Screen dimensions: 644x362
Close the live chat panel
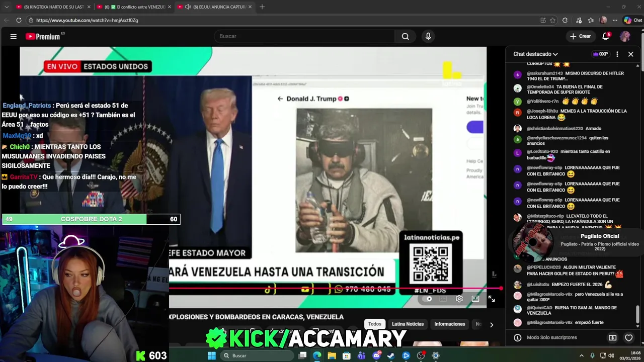click(x=630, y=54)
